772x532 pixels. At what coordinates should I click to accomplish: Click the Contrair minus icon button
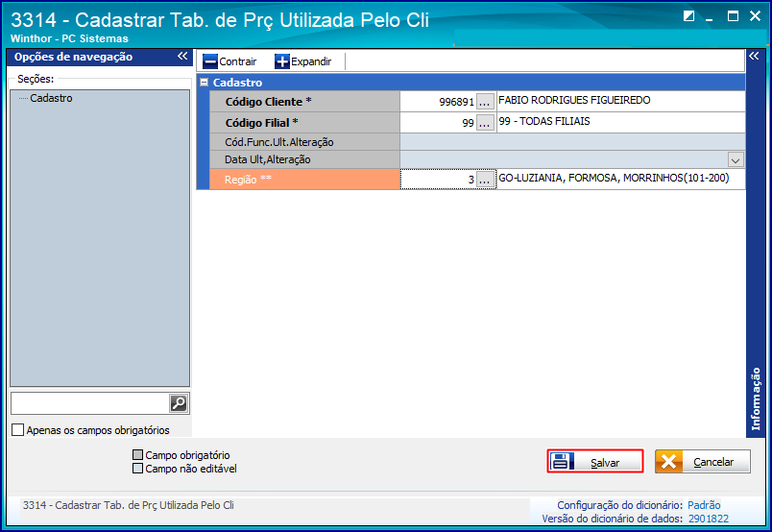pos(210,61)
